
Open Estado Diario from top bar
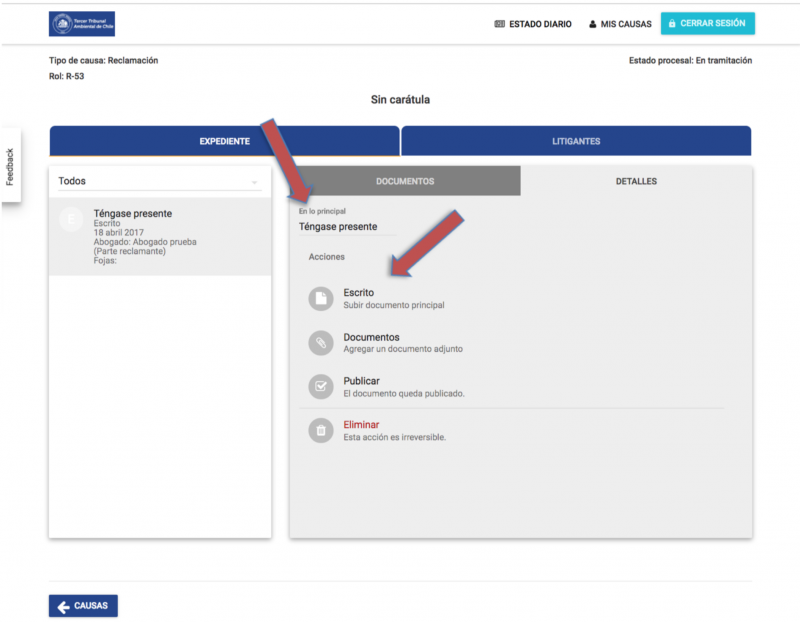pos(533,24)
